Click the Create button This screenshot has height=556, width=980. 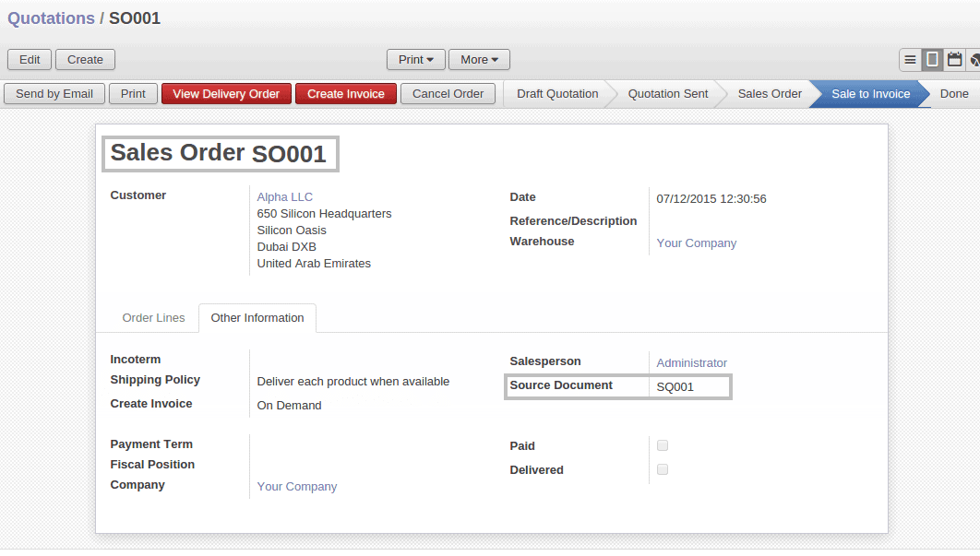tap(85, 59)
